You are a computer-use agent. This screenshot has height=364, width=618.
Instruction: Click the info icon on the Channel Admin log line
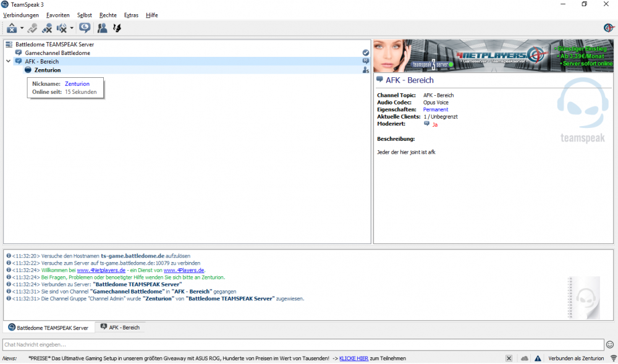[x=9, y=298]
